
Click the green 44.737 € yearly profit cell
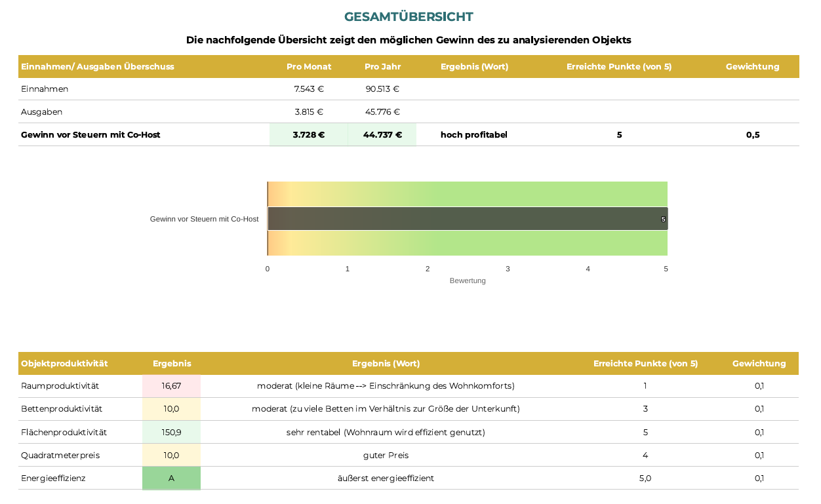click(382, 135)
